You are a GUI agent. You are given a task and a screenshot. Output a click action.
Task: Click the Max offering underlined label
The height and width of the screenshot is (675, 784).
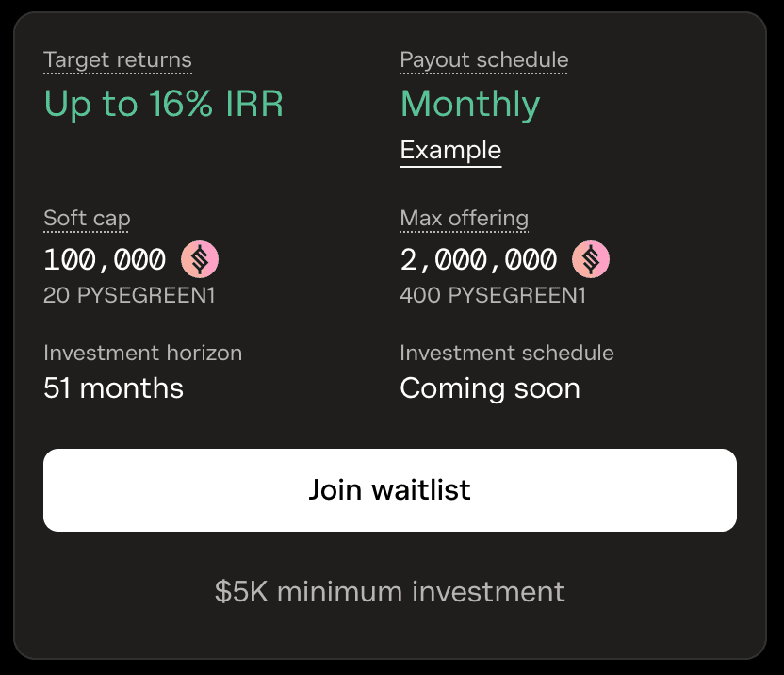pos(464,220)
